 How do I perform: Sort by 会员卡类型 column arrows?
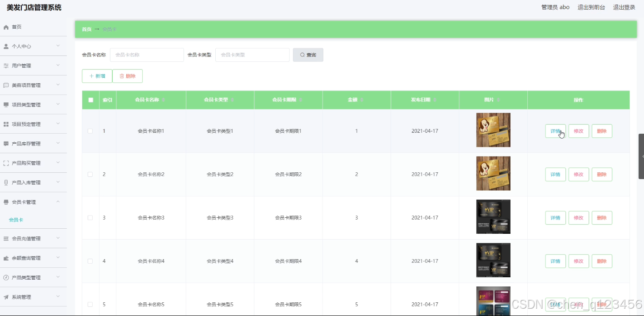233,100
